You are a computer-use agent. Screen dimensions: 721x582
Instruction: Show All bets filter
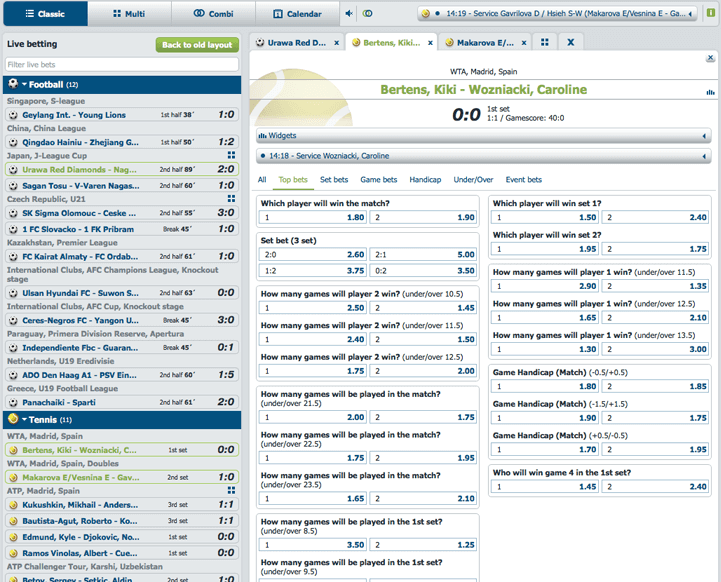coord(262,180)
